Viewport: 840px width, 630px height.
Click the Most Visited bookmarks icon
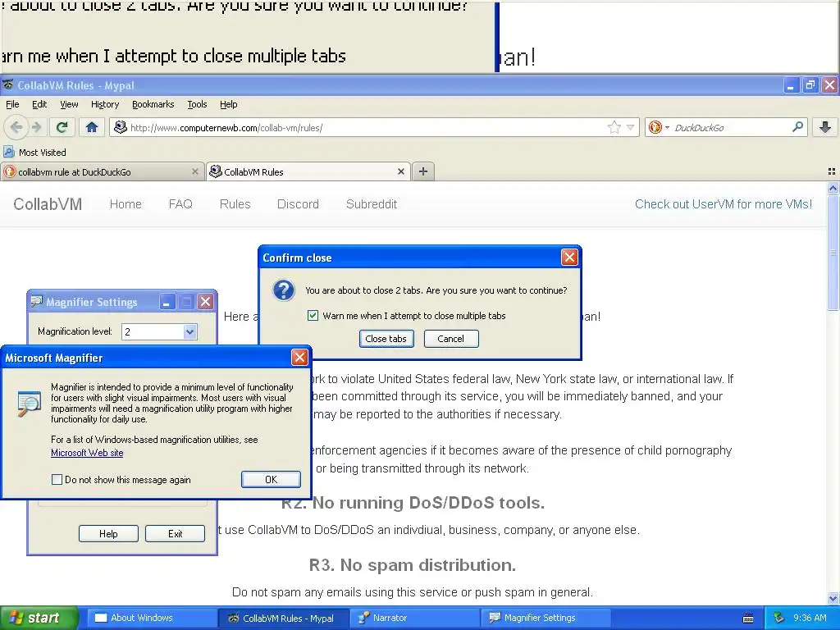9,152
